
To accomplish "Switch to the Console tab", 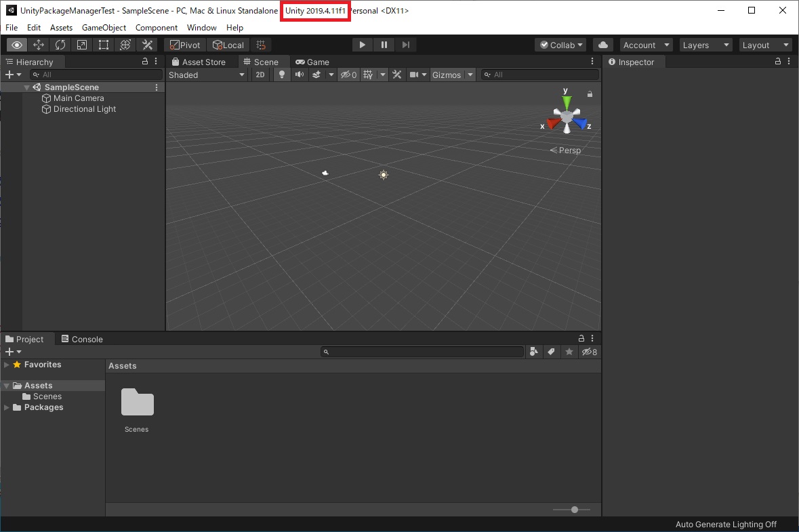I will 82,339.
